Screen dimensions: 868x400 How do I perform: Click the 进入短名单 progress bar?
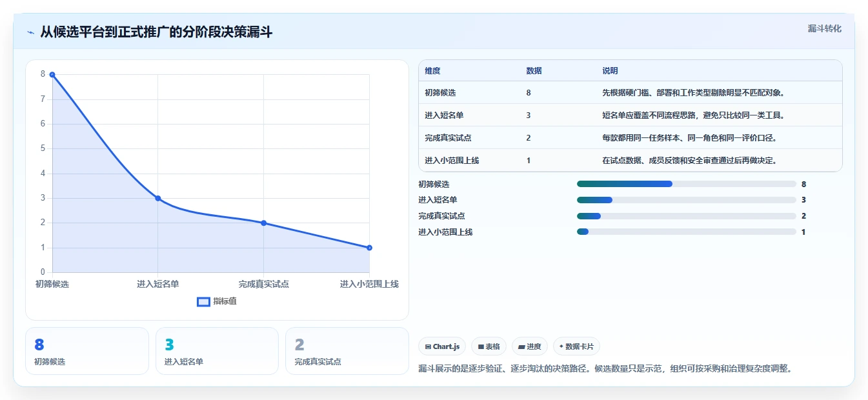point(686,200)
